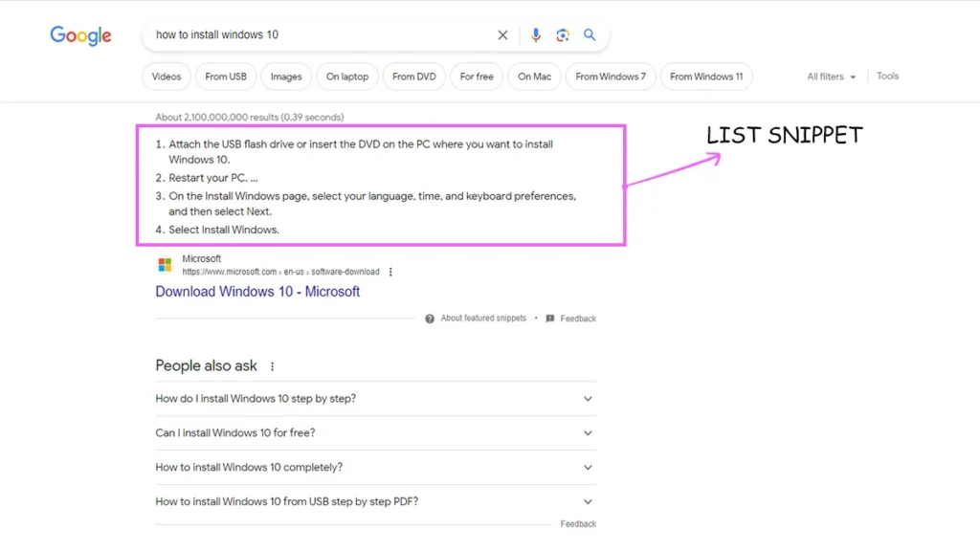The image size is (980, 551).
Task: Select the Images filter chip
Action: [x=286, y=77]
